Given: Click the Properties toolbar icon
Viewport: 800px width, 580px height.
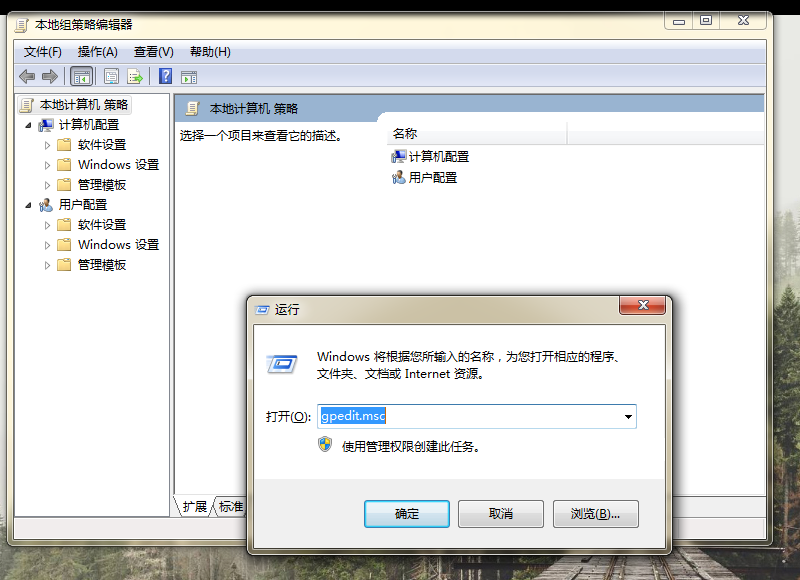Looking at the screenshot, I should coord(111,77).
